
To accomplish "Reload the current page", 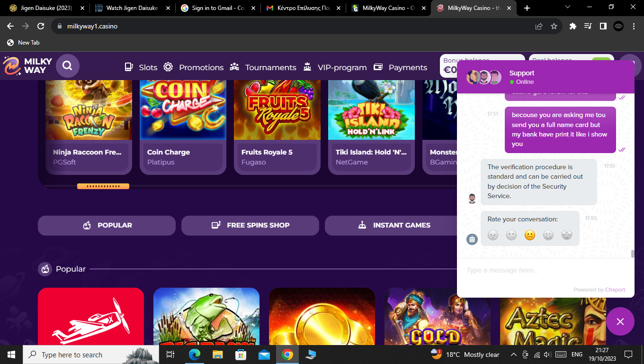I will 41,26.
